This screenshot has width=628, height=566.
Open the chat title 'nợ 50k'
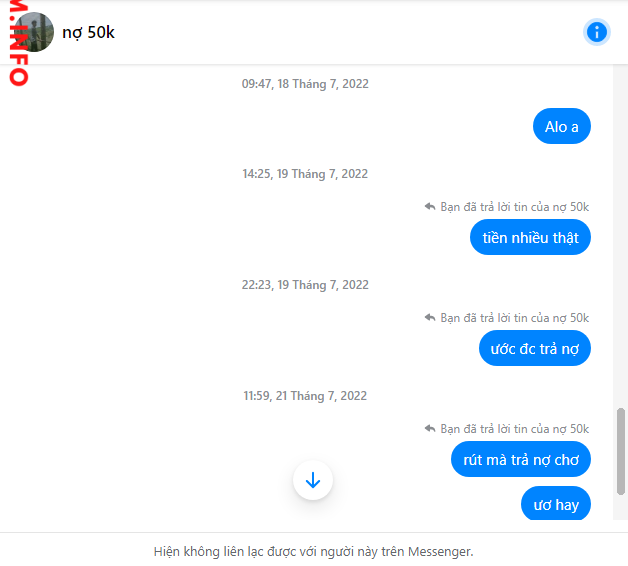[88, 32]
